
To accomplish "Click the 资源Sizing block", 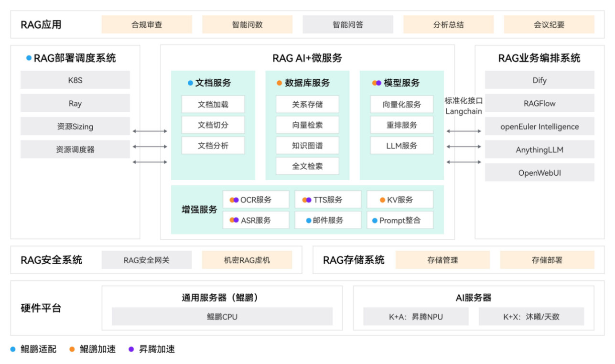I will (x=75, y=127).
